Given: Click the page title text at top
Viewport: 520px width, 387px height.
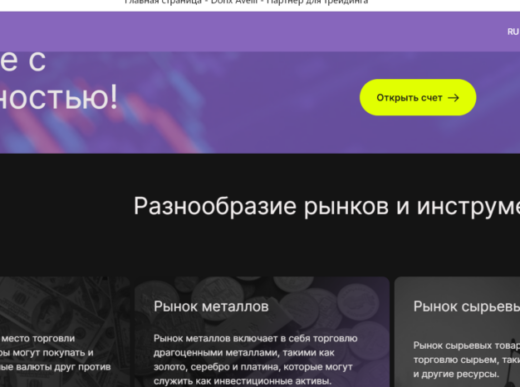Looking at the screenshot, I should 246,2.
